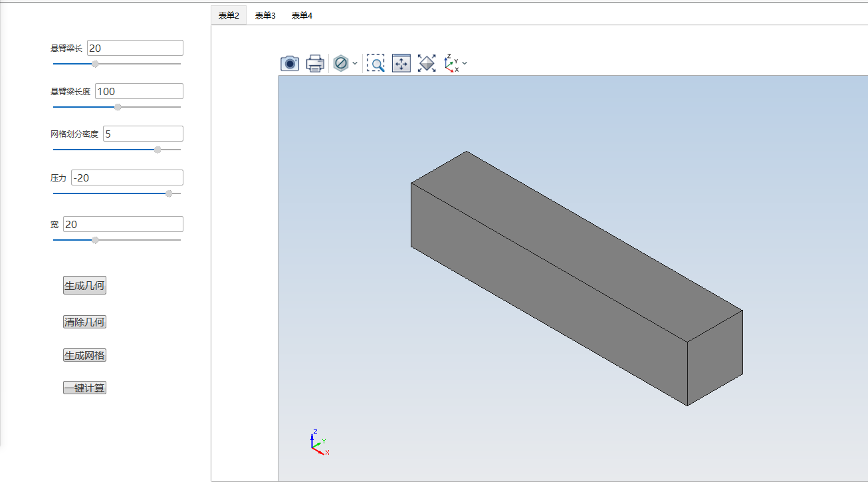The height and width of the screenshot is (482, 868).
Task: Click the 悬臂梁长 label text
Action: point(66,49)
